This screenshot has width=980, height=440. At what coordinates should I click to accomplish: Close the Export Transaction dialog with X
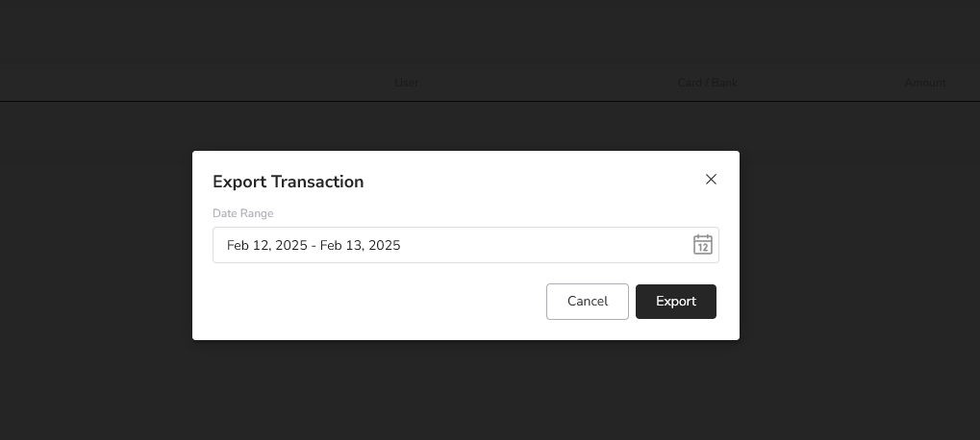pos(711,179)
